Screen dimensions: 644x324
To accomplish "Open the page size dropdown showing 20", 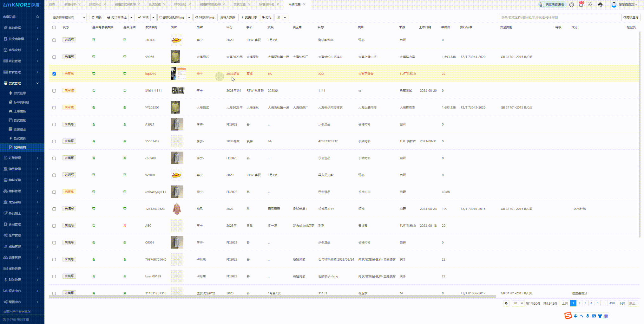I will 517,303.
